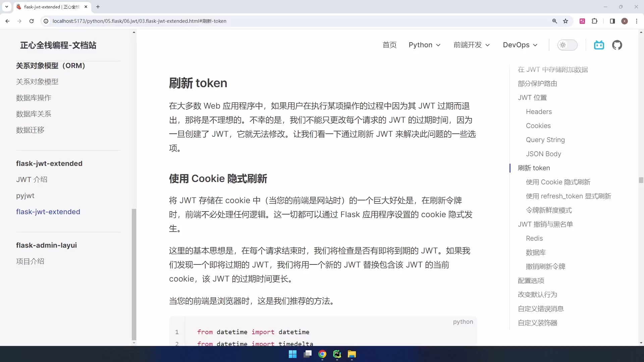This screenshot has height=362, width=644.
Task: Open the browser side panel icon
Action: click(x=612, y=21)
